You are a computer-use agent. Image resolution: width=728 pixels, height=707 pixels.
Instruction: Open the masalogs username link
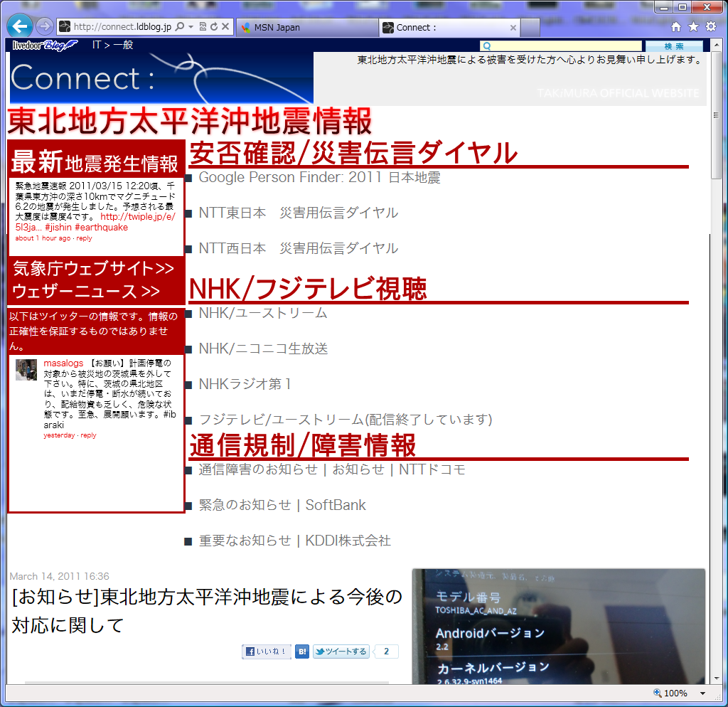(x=63, y=363)
